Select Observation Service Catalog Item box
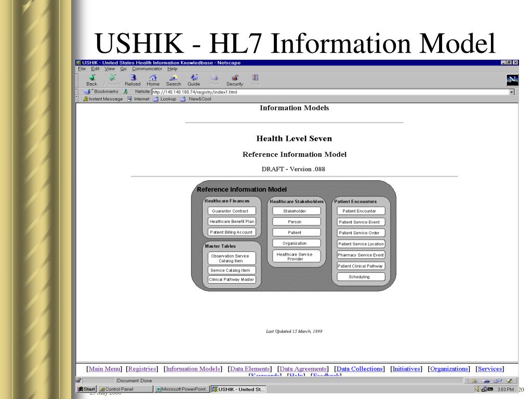Image resolution: width=532 pixels, height=399 pixels. pos(232,258)
